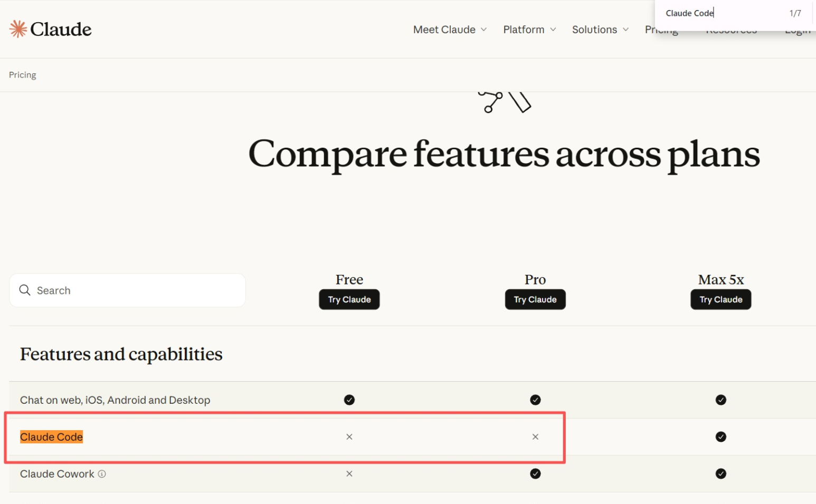Click the "Pro" plan column title
The height and width of the screenshot is (504, 816).
click(x=535, y=280)
